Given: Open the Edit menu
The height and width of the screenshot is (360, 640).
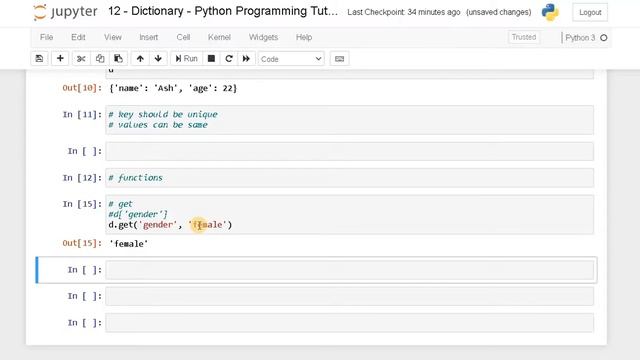Looking at the screenshot, I should [78, 37].
